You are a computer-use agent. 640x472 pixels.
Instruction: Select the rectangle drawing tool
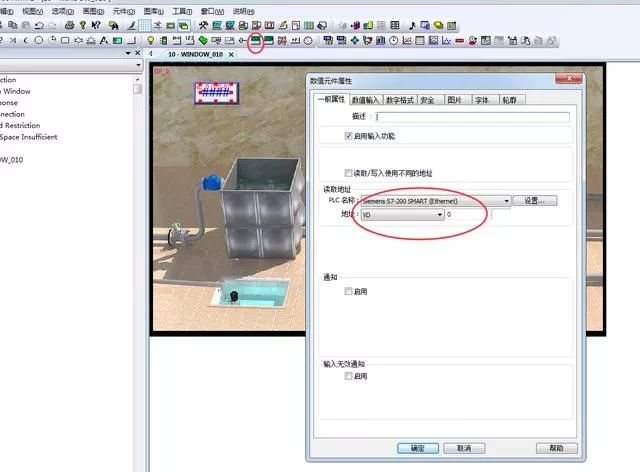click(65, 40)
